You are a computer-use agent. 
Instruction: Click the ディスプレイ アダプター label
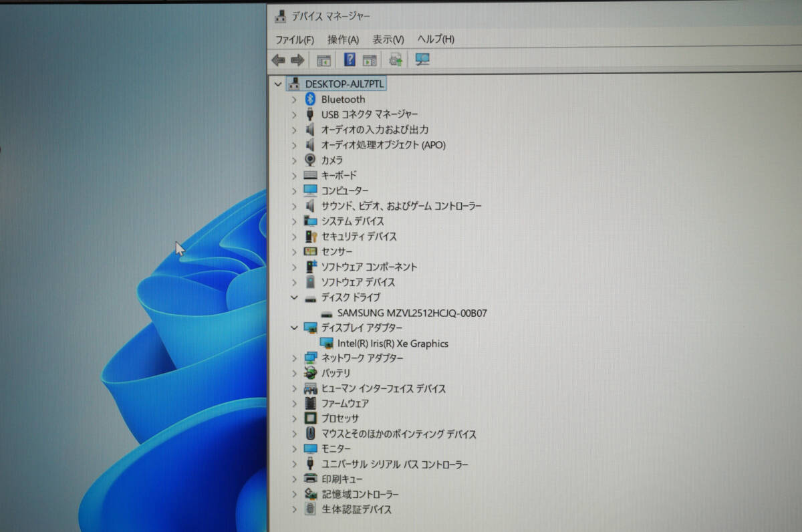[x=362, y=327]
